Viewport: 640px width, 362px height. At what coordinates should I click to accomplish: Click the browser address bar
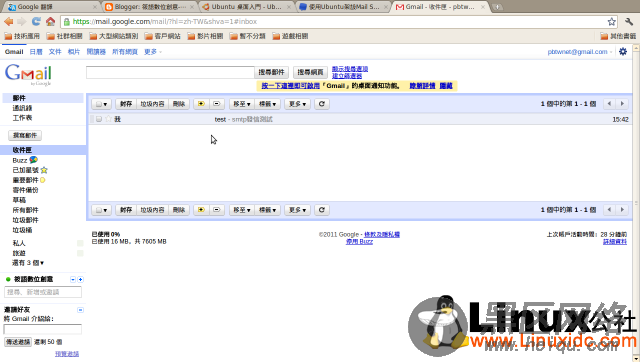pyautogui.click(x=339, y=22)
